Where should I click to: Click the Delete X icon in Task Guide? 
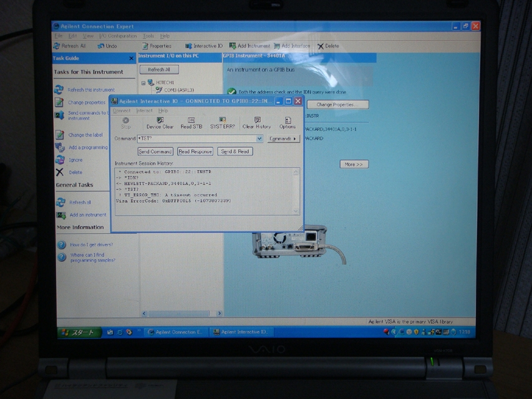coord(60,172)
